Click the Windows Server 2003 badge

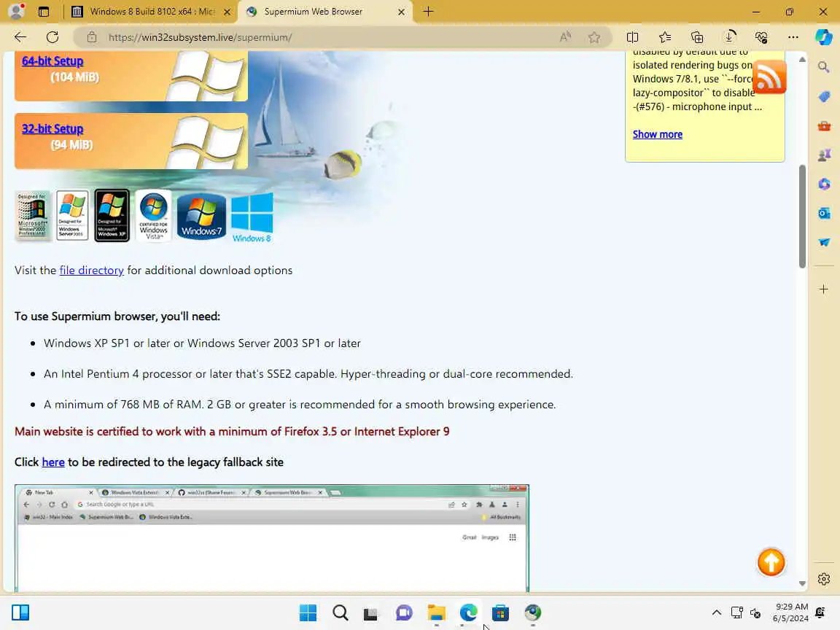click(72, 215)
